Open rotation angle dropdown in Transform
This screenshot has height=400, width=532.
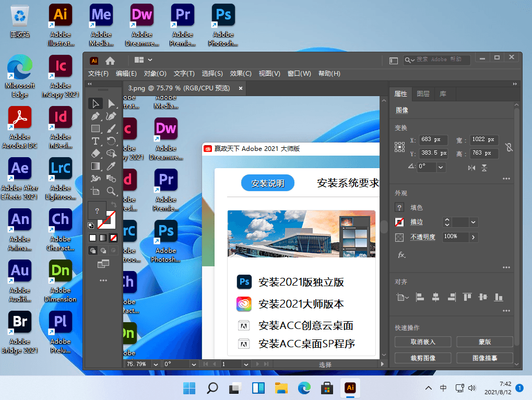click(441, 167)
